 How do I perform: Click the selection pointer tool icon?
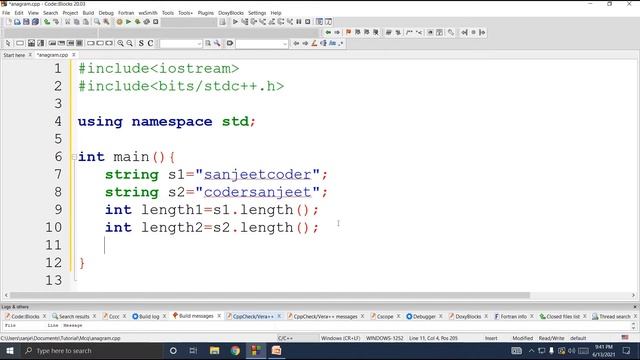[8, 43]
